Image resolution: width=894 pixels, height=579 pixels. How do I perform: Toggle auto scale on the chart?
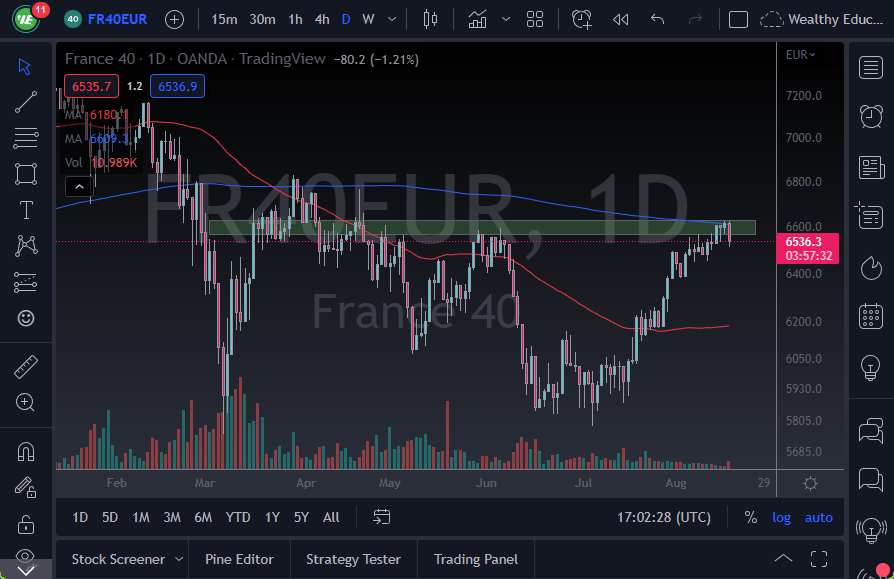pos(818,517)
